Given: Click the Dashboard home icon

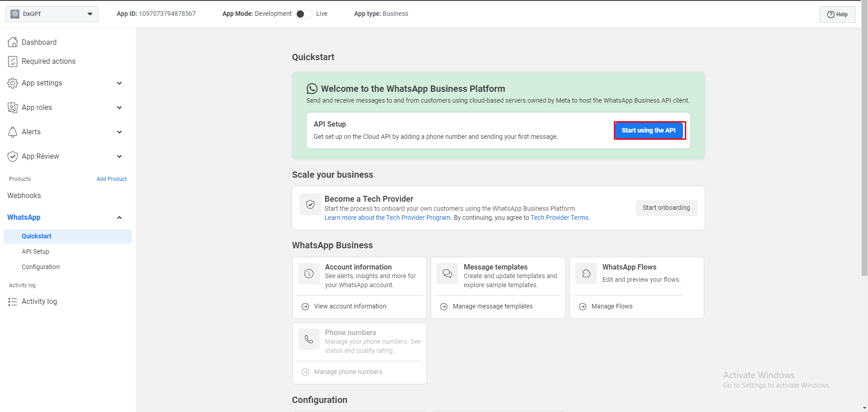Looking at the screenshot, I should (13, 42).
